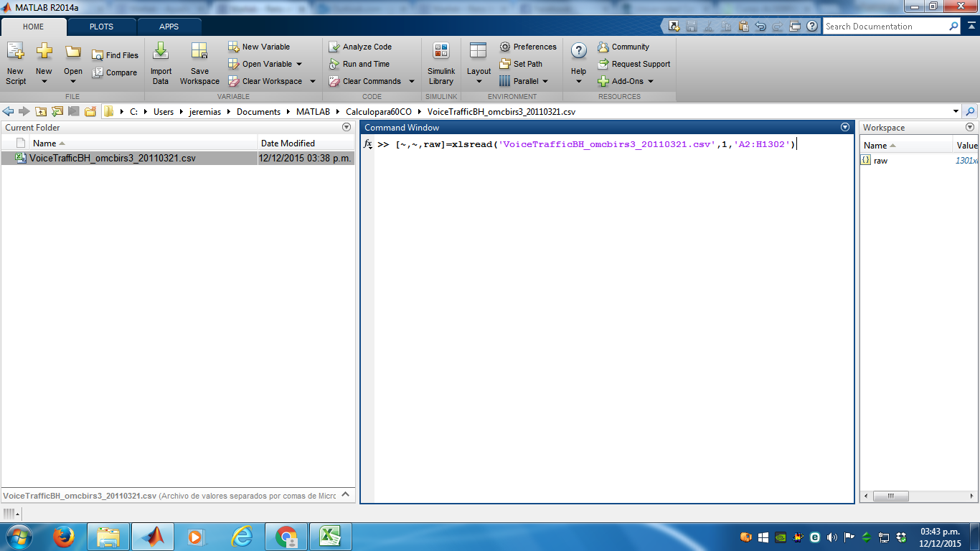
Task: Click the Save Workspace icon
Action: (199, 51)
